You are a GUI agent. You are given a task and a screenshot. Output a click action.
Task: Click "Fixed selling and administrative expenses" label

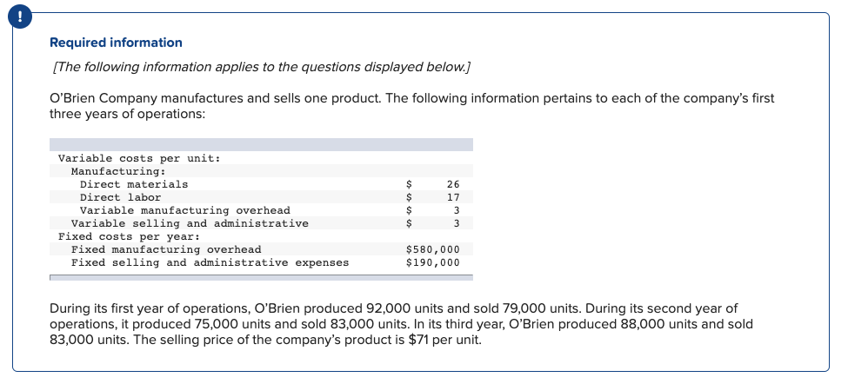click(210, 262)
